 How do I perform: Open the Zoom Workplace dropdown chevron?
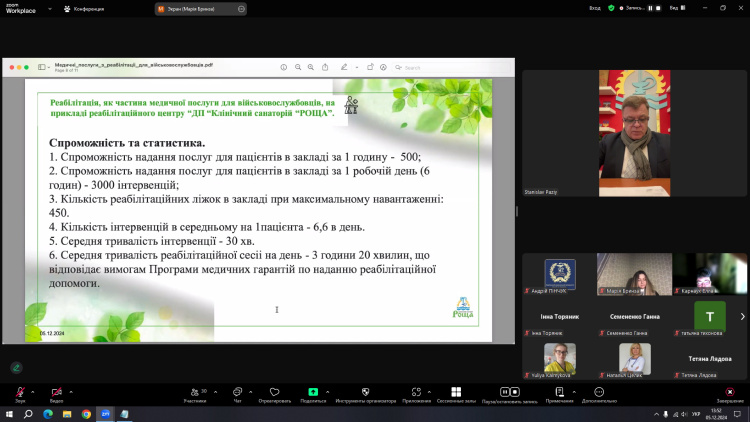point(50,9)
